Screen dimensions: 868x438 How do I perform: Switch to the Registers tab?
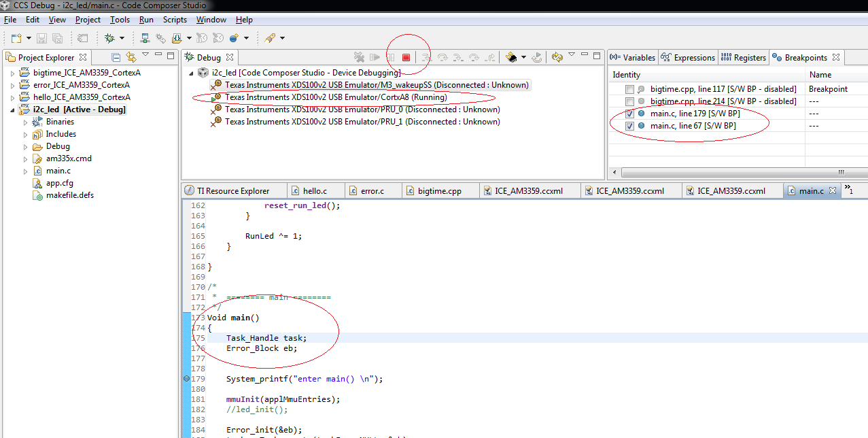point(743,58)
